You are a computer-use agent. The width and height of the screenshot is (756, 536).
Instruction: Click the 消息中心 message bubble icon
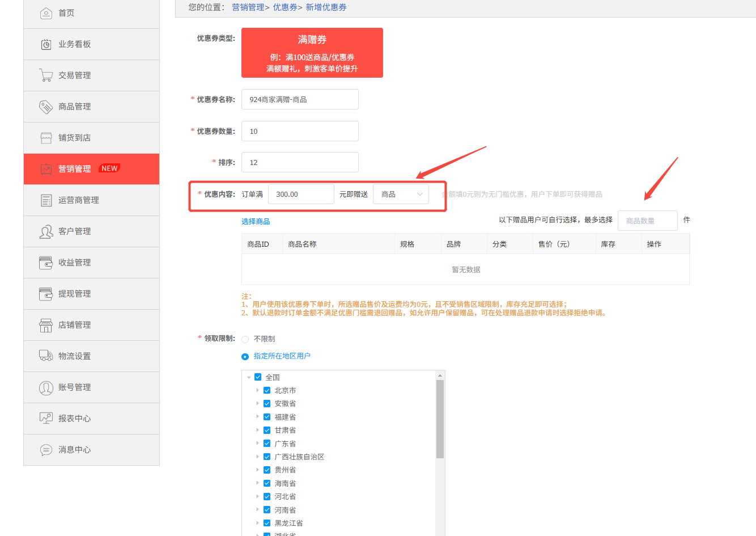tap(46, 449)
